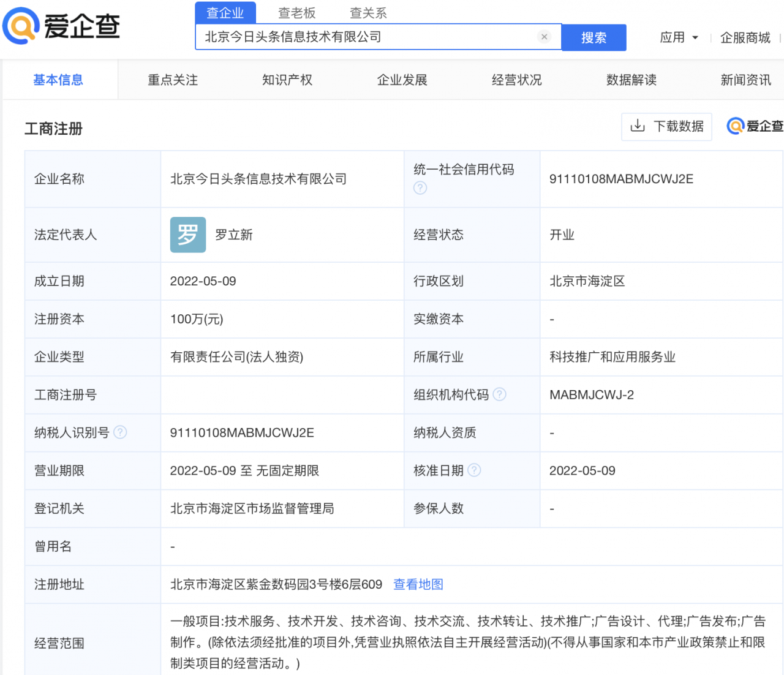Click the help icon beside 核准日期
Viewport: 784px width, 675px height.
point(474,470)
